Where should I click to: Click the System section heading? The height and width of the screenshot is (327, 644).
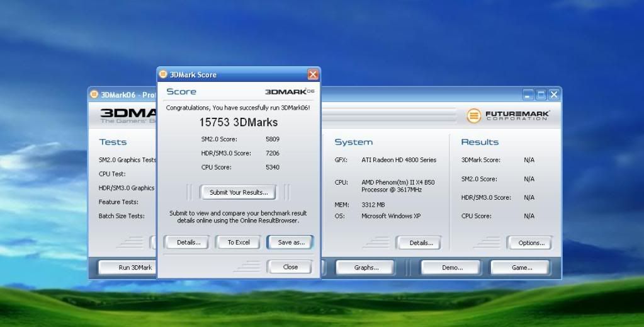[x=354, y=142]
